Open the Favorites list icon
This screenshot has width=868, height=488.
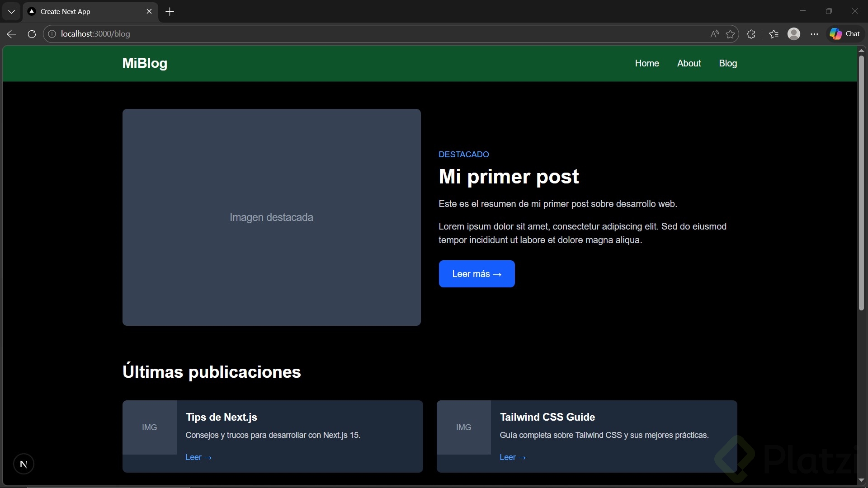(x=774, y=34)
